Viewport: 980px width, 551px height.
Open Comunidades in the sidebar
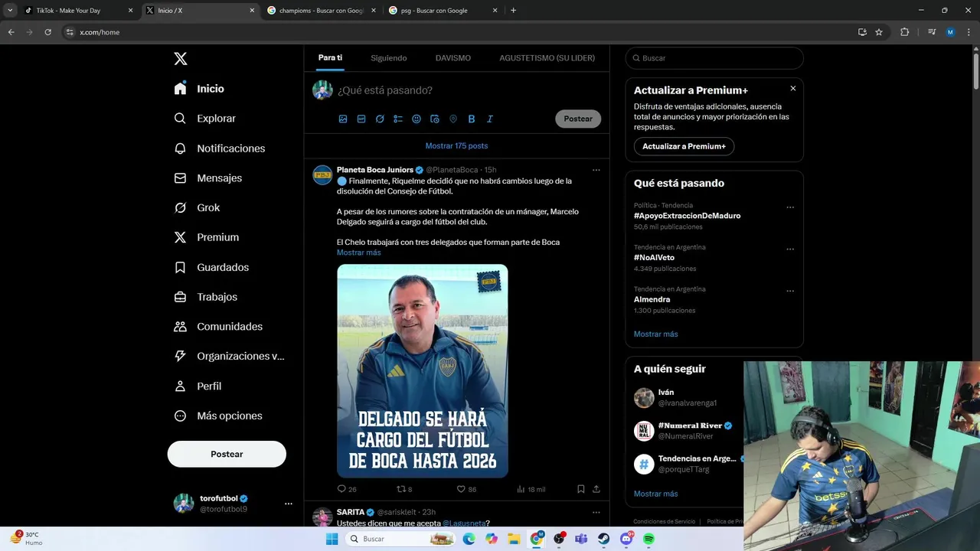(x=218, y=326)
